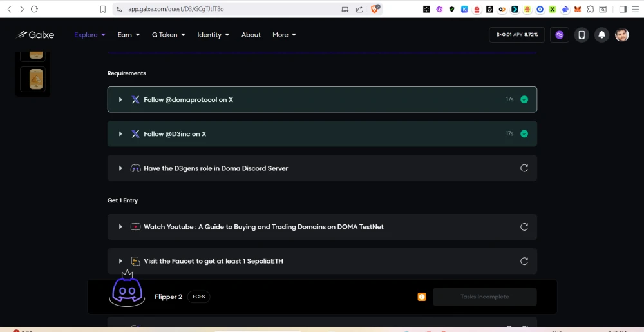Click the mobile app phone icon
Screen dimensions: 644x332
click(582, 35)
